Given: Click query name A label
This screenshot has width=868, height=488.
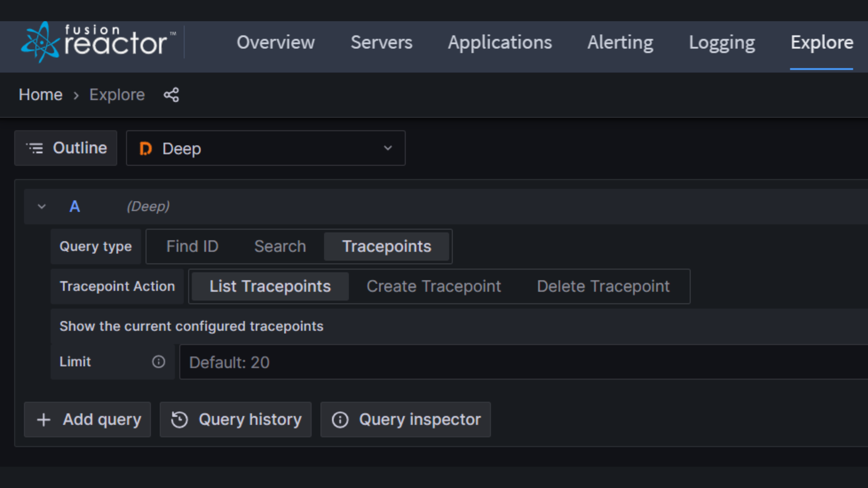Looking at the screenshot, I should pyautogui.click(x=75, y=206).
